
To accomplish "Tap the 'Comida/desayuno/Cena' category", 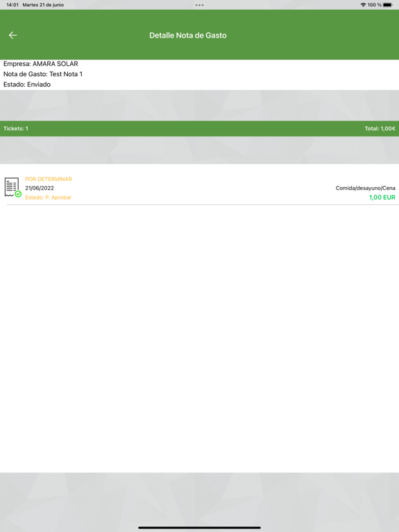I will (366, 188).
